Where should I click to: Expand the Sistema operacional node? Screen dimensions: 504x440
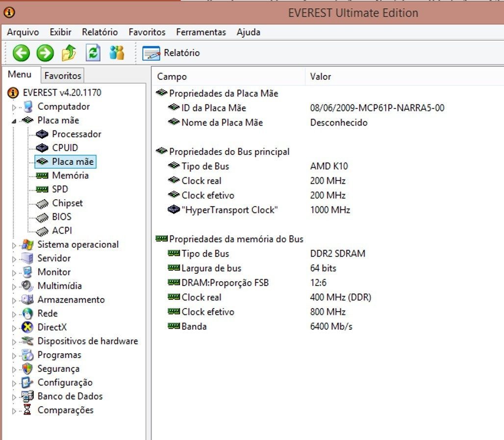point(14,245)
